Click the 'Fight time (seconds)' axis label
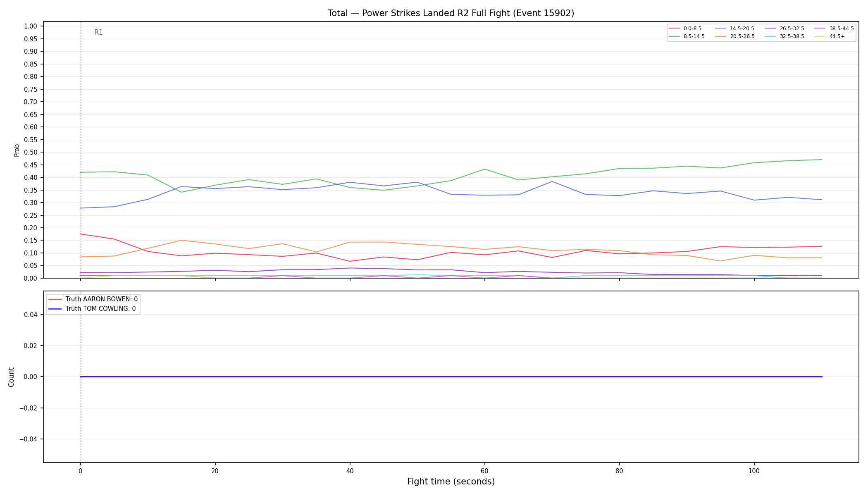Image resolution: width=868 pixels, height=496 pixels. [451, 482]
